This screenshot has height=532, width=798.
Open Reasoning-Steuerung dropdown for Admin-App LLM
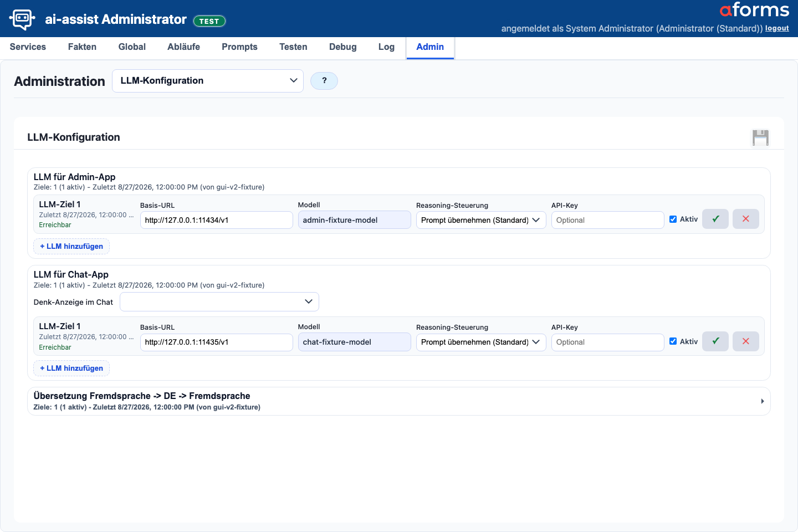pos(481,220)
